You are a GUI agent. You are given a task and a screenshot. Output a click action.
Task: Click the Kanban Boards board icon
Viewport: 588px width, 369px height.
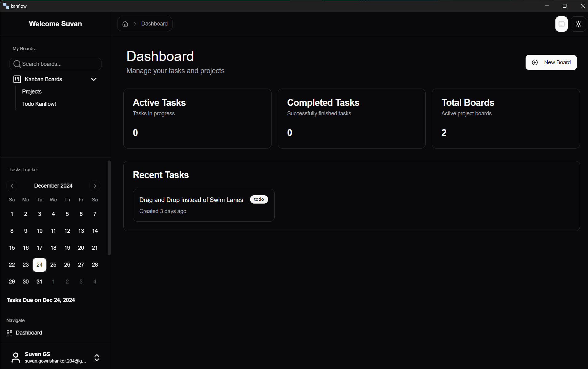point(17,79)
